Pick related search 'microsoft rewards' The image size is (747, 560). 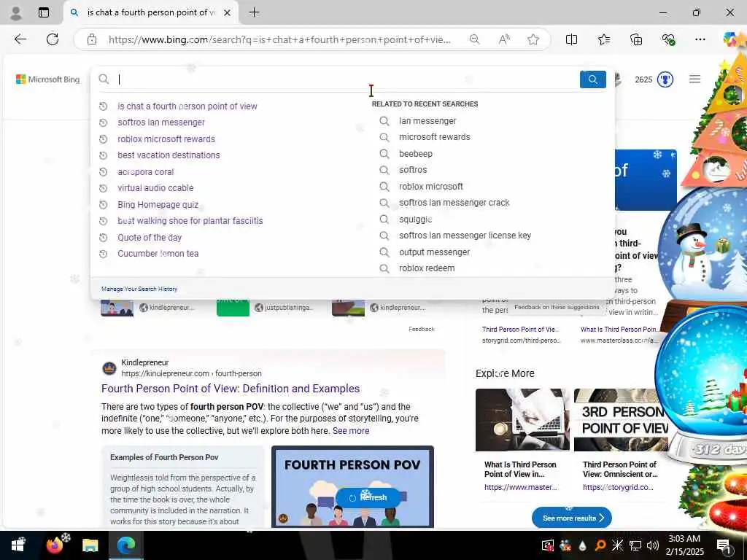pyautogui.click(x=435, y=137)
